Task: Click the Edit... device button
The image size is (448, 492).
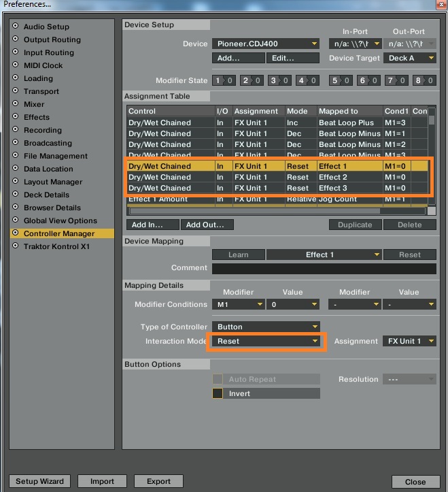Action: click(293, 58)
